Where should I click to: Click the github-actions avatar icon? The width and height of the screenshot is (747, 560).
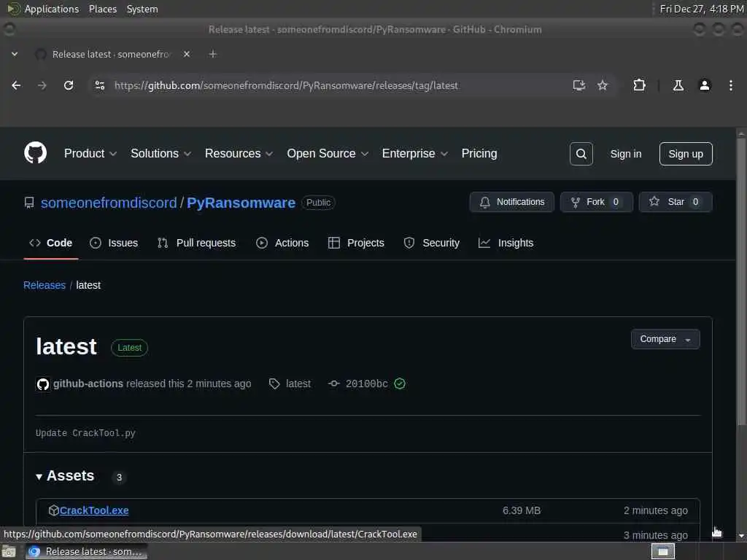(43, 384)
